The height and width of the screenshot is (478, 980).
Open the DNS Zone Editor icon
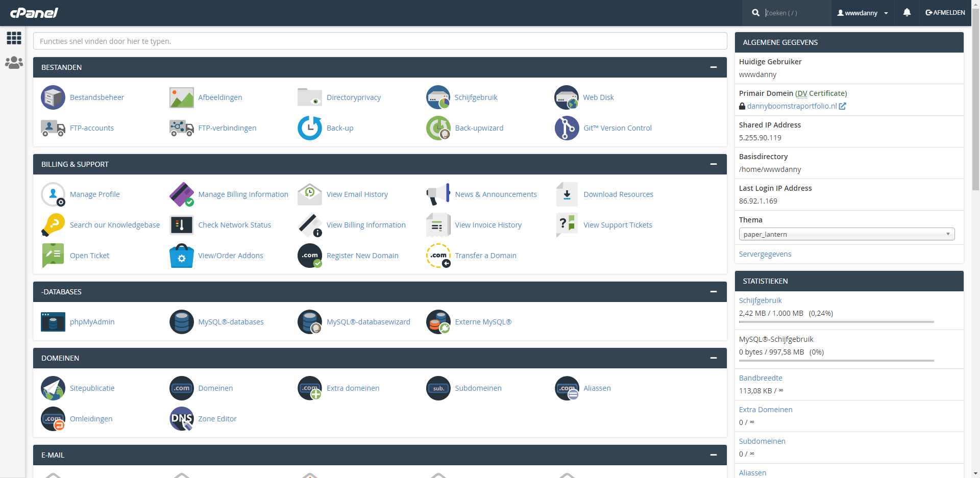click(x=182, y=419)
